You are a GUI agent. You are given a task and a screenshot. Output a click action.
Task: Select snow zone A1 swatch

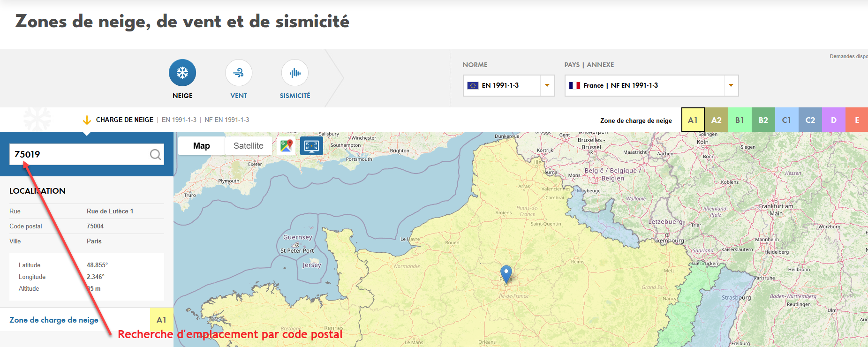[x=693, y=120]
